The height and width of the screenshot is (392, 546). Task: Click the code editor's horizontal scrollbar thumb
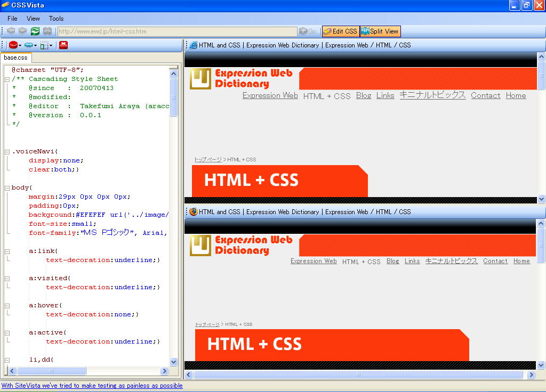pos(52,371)
